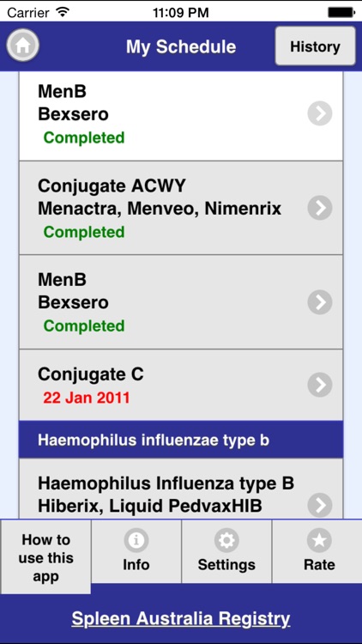
Task: Tap the Haemophilus influenzae type b section header
Action: coord(181,440)
